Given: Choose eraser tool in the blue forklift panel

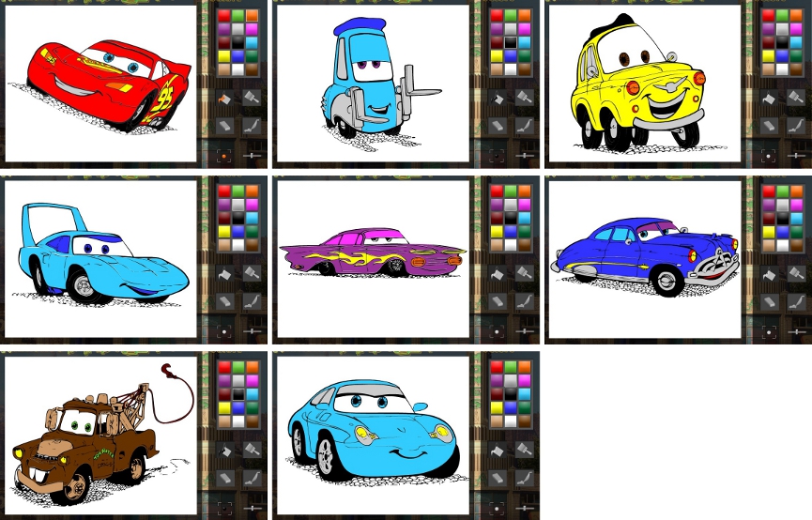Looking at the screenshot, I should (497, 125).
